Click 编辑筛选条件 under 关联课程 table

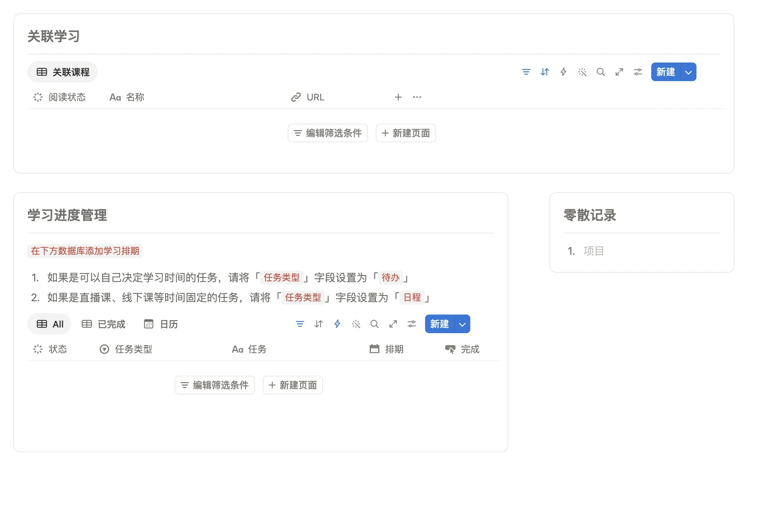pos(328,133)
